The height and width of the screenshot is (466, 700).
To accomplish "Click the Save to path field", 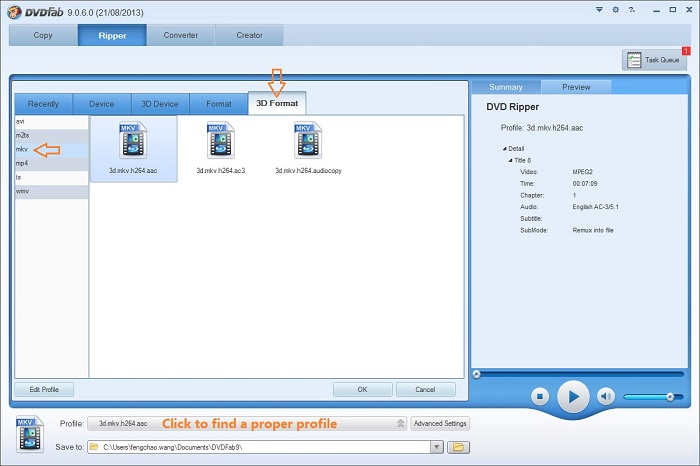I will click(x=259, y=447).
